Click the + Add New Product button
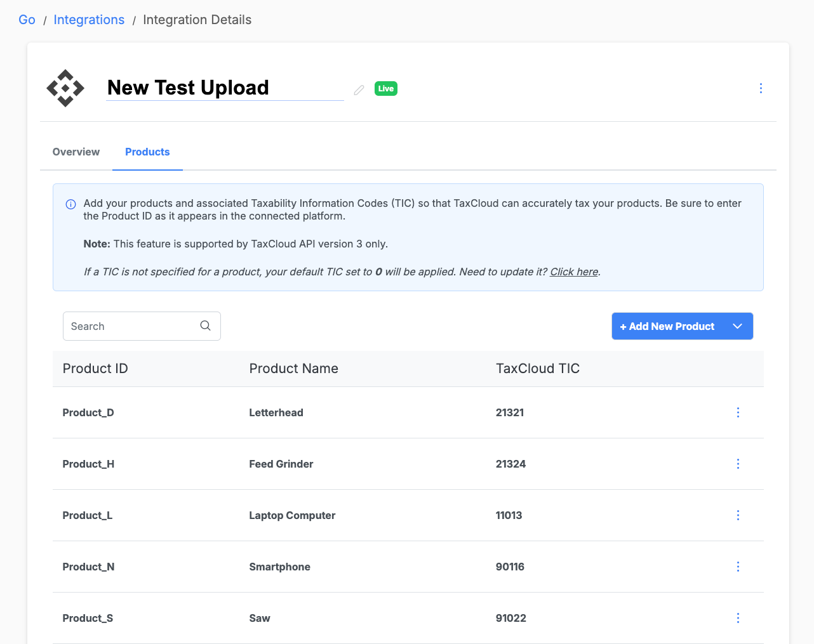This screenshot has height=644, width=814. [x=667, y=326]
